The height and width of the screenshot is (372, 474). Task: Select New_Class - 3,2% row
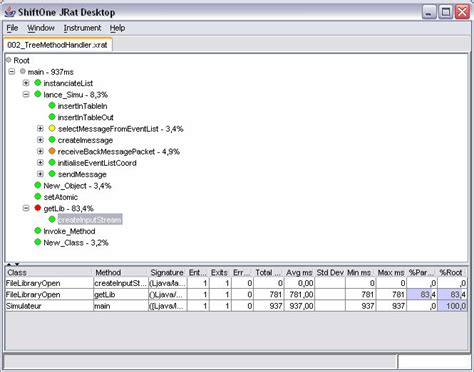(x=76, y=243)
